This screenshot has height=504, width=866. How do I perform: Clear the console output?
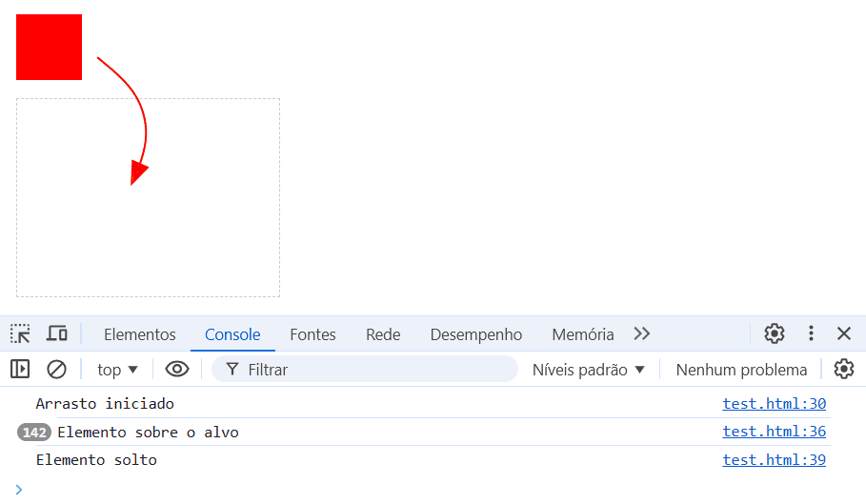(56, 370)
